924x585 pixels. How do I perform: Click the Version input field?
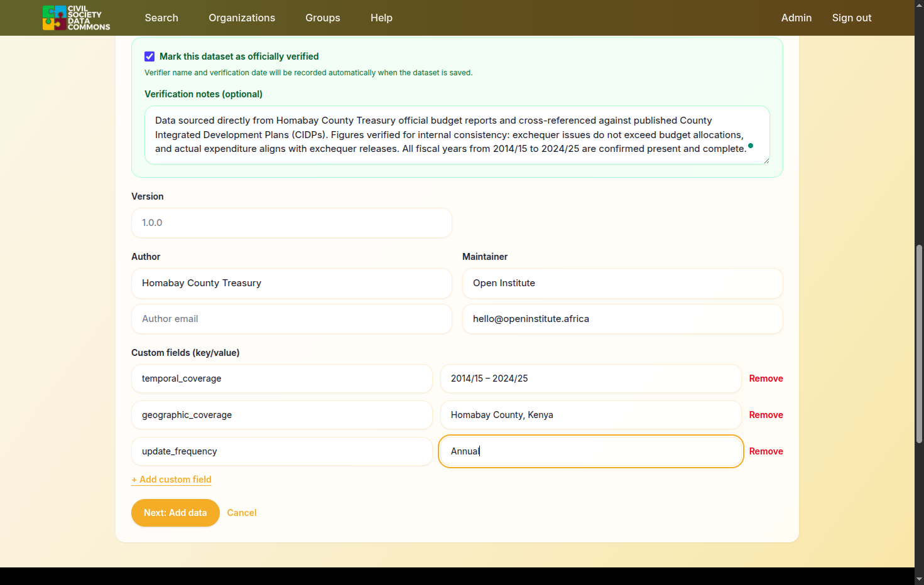point(291,223)
